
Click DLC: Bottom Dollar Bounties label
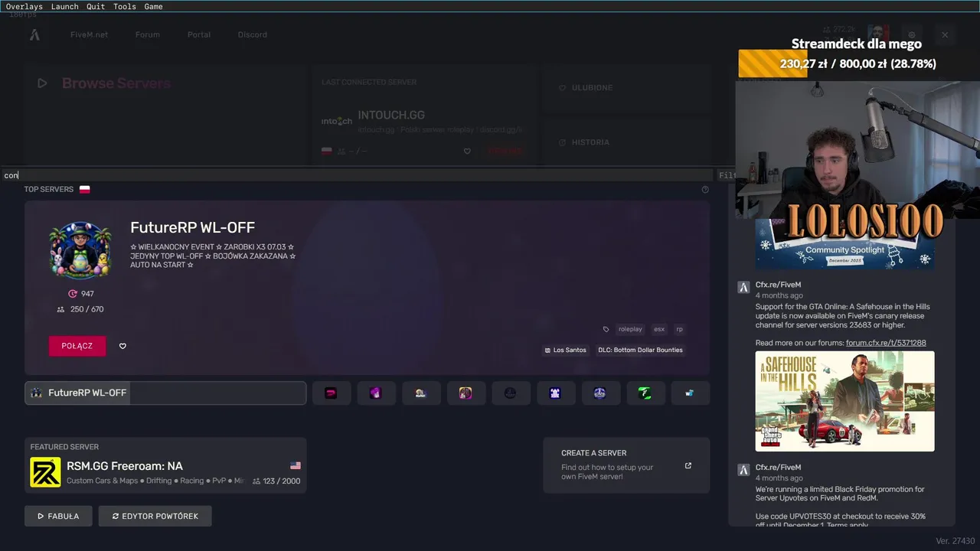tap(640, 350)
